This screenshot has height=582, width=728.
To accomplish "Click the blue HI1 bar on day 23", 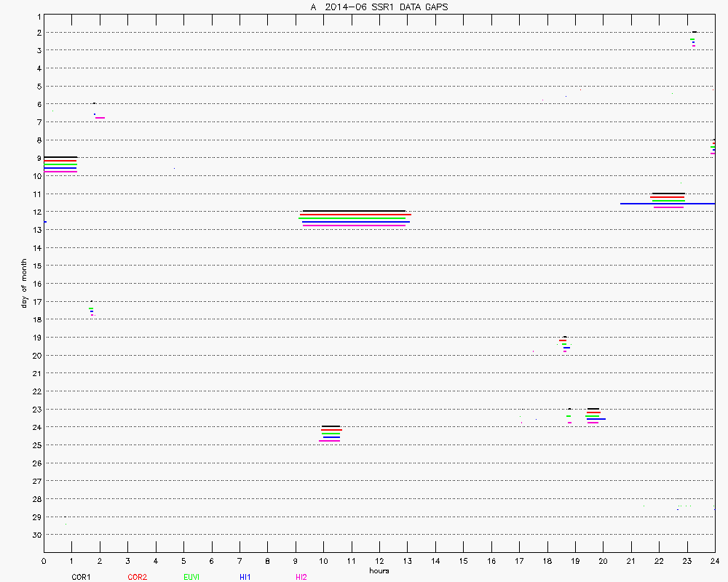I will point(596,419).
